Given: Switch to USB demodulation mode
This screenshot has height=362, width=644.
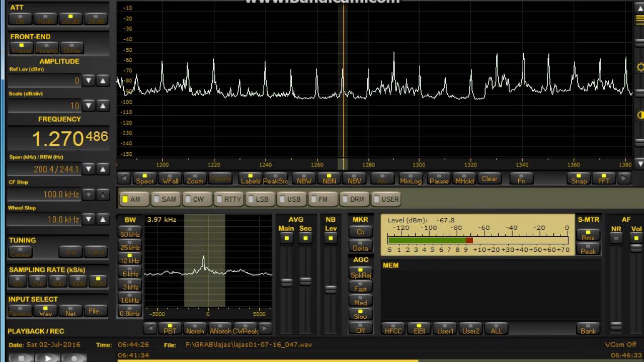Looking at the screenshot, I should [x=290, y=199].
